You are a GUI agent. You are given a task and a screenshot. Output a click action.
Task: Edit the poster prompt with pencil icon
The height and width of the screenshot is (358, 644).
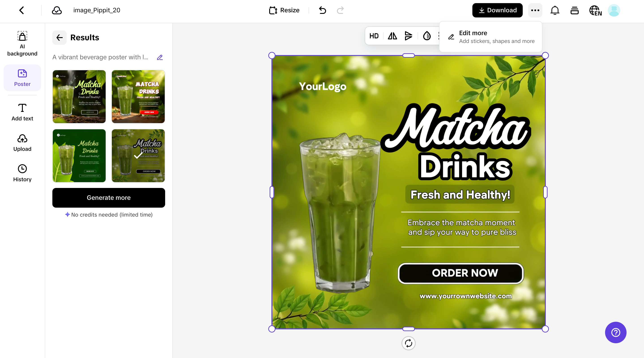(x=160, y=58)
